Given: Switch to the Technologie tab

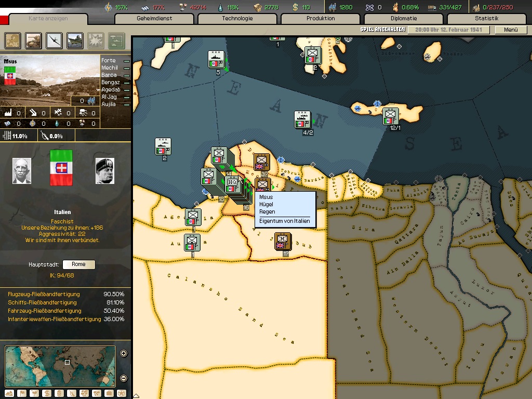Looking at the screenshot, I should click(237, 19).
